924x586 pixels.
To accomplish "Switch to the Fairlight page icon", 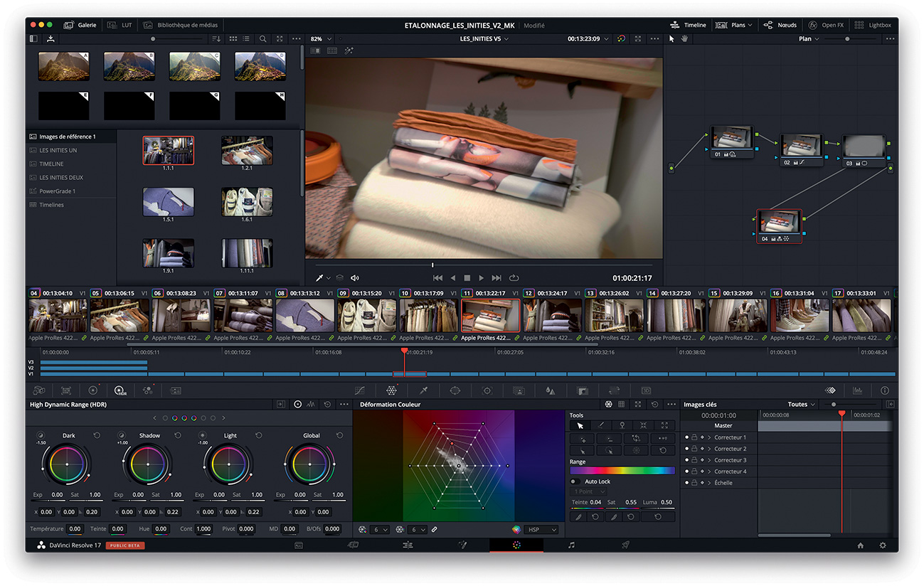I will [x=570, y=545].
